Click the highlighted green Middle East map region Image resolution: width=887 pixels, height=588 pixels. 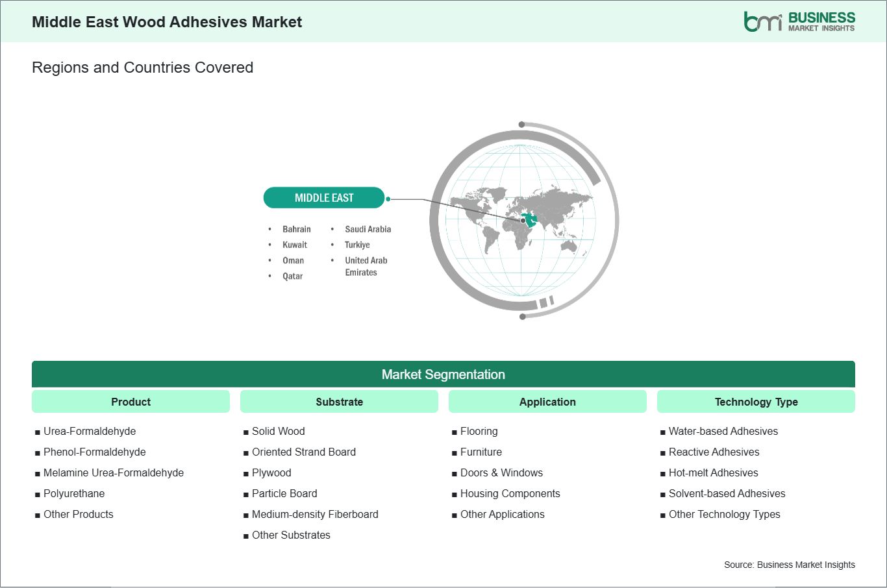[x=531, y=219]
